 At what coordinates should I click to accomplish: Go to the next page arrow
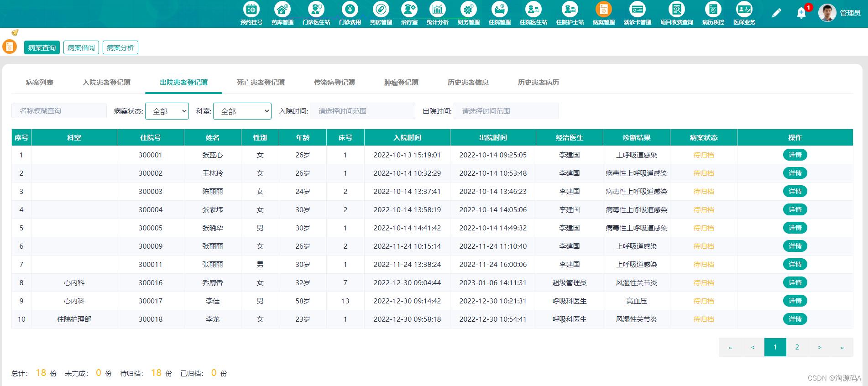820,347
